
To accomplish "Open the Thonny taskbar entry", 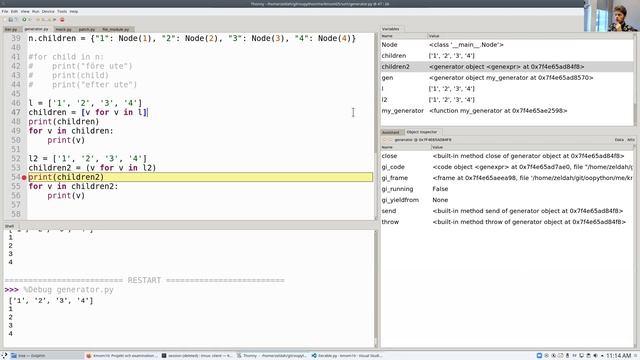I will tap(272, 356).
